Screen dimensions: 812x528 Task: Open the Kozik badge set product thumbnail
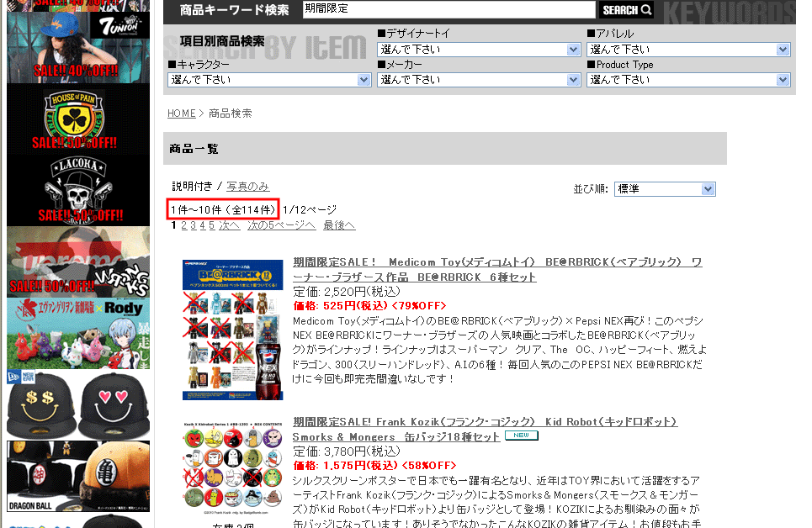[233, 468]
